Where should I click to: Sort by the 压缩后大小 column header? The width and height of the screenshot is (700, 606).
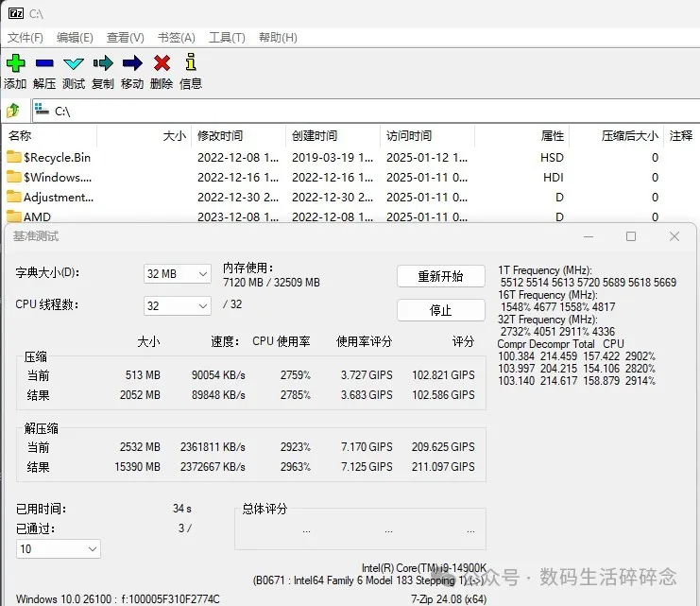(x=617, y=135)
